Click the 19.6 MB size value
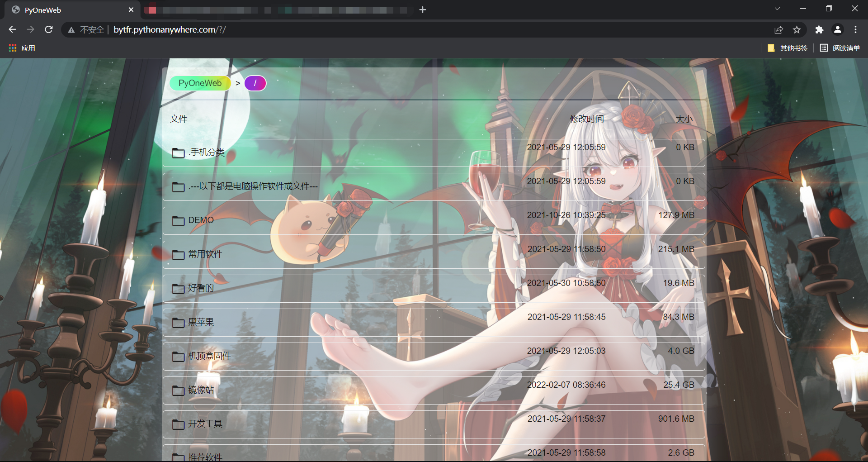This screenshot has width=868, height=462. (x=679, y=283)
